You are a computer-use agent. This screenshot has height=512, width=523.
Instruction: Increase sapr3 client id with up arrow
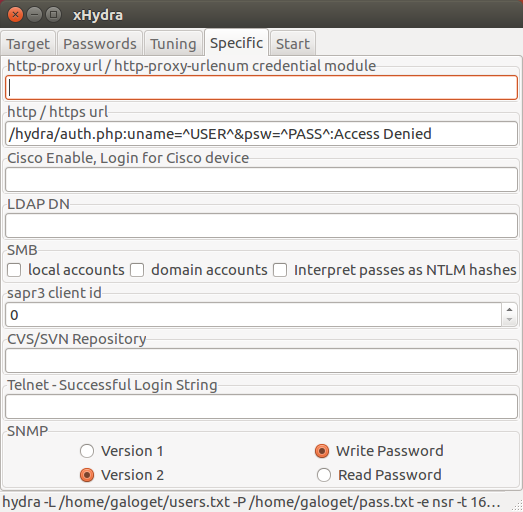click(x=509, y=310)
